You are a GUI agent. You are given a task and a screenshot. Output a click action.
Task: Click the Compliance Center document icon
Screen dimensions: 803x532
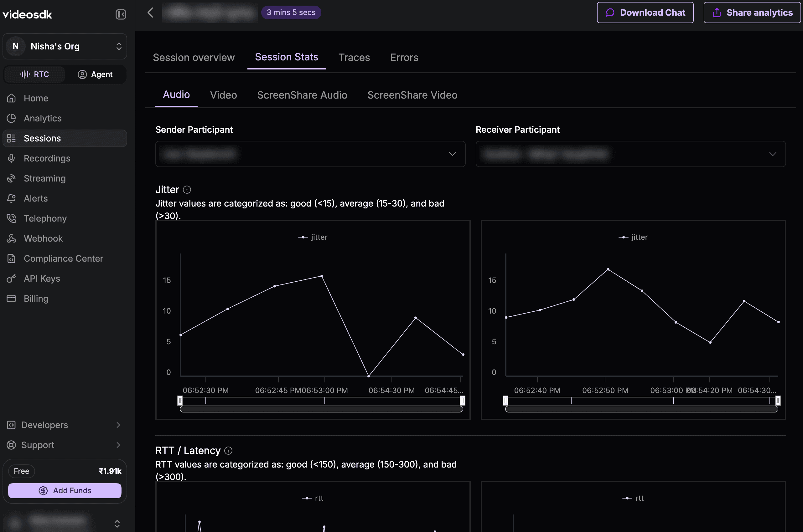click(12, 258)
